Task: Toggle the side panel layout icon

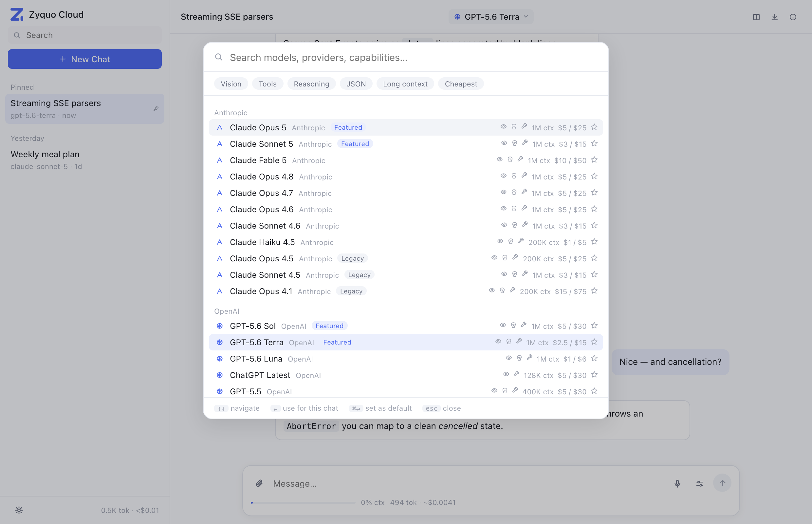Action: tap(756, 17)
